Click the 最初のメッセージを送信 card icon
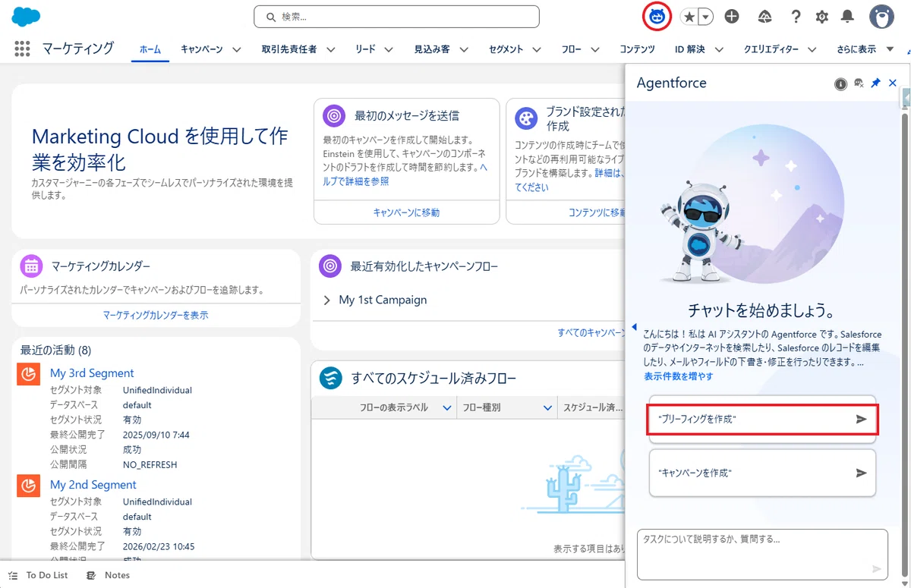This screenshot has height=588, width=911. coord(334,116)
